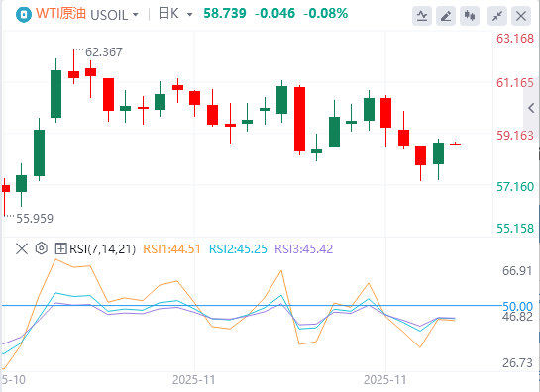Viewport: 540px width, 392px height.
Task: Open RSI indicator settings hexagon icon
Action: (41, 248)
